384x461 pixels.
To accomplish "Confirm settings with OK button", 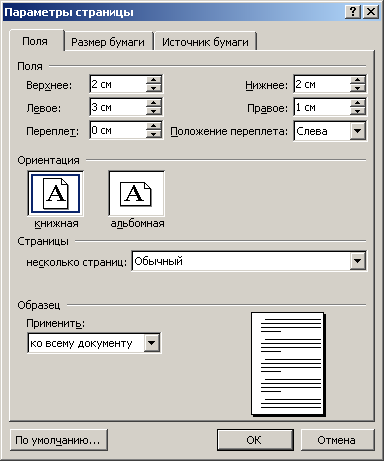I will coord(255,440).
